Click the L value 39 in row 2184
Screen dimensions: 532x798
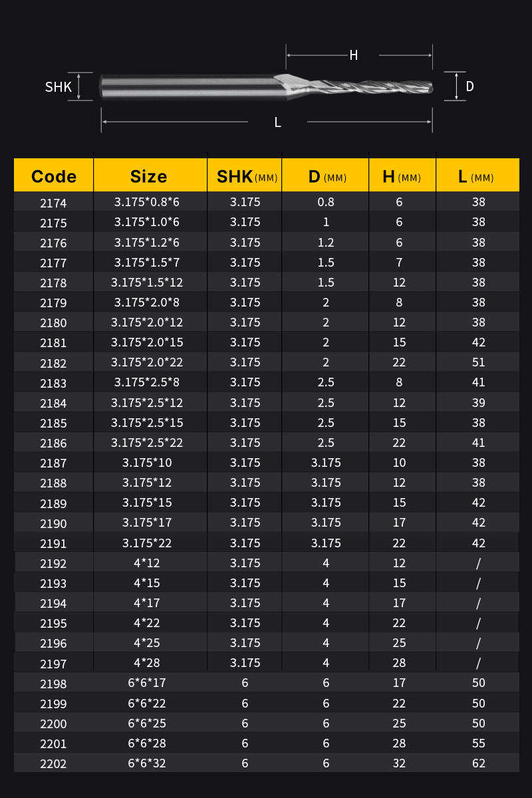[x=479, y=402]
